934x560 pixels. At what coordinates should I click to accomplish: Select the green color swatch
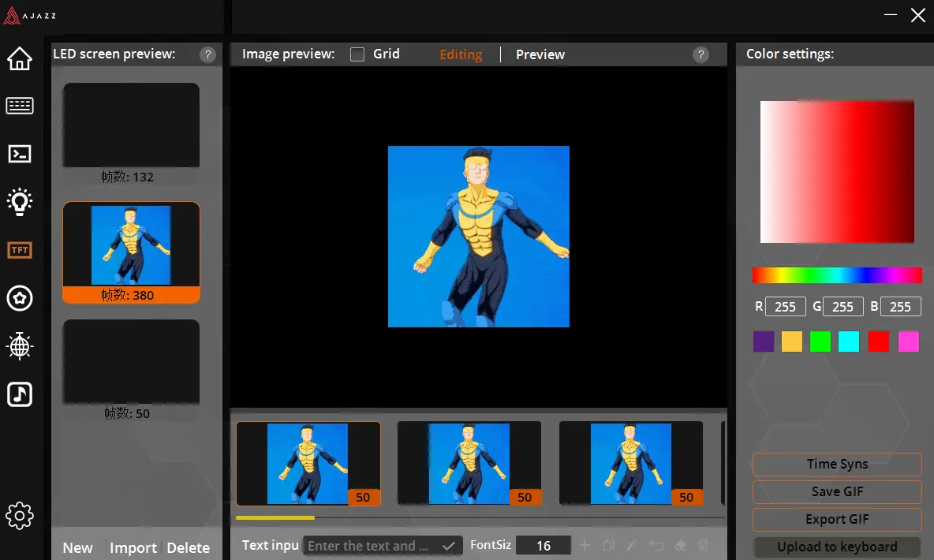(x=820, y=342)
